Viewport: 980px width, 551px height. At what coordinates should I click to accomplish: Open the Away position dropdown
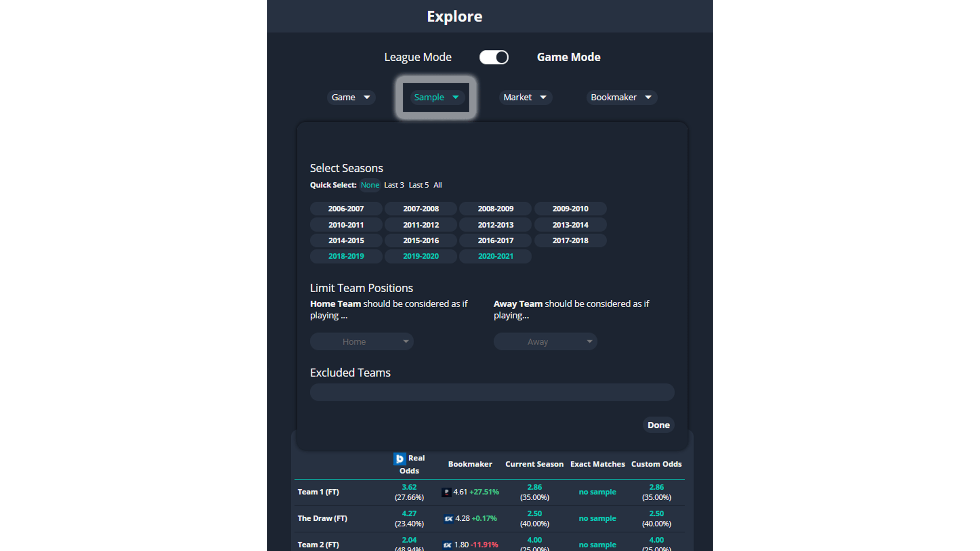[545, 342]
